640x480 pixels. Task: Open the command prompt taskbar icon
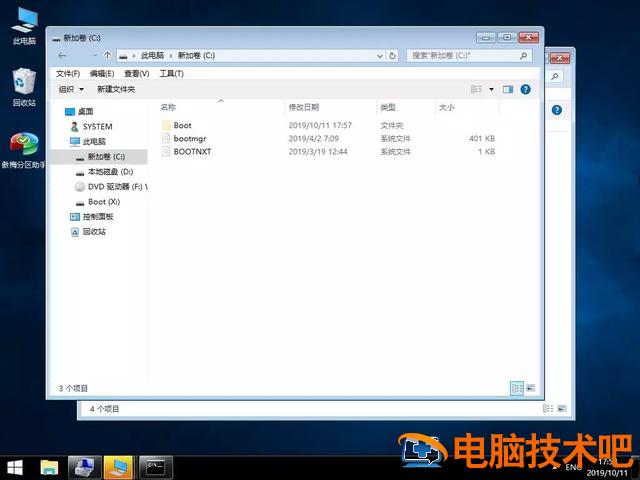click(155, 467)
